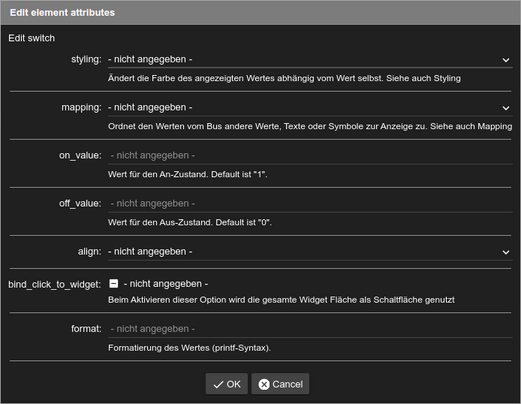Click the 'Formatierung des Wertes' description
This screenshot has height=404, width=521.
tap(189, 348)
